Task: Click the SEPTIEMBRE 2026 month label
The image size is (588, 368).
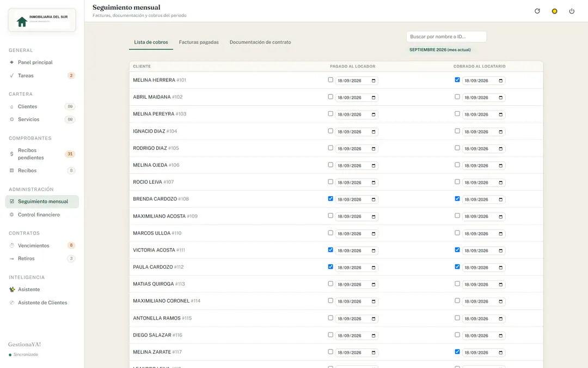Action: click(x=440, y=50)
